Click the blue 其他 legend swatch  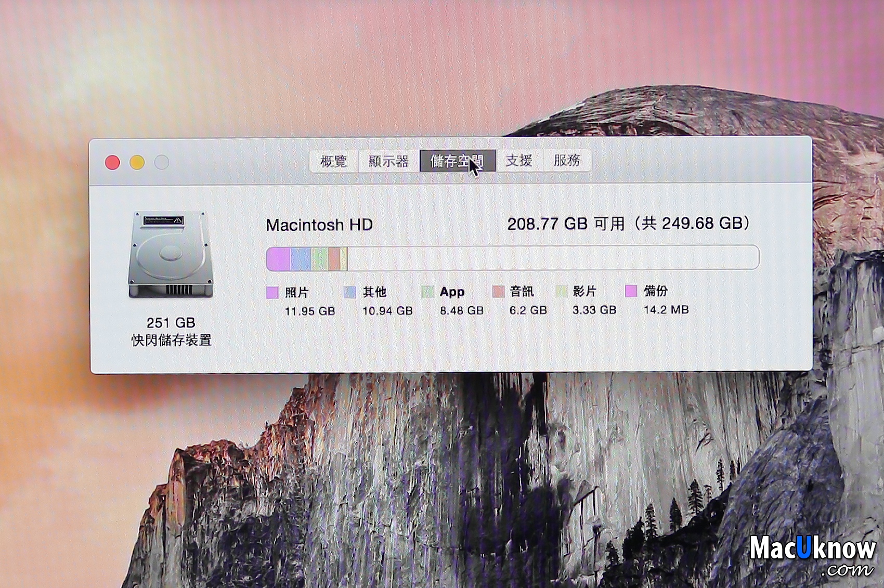349,292
